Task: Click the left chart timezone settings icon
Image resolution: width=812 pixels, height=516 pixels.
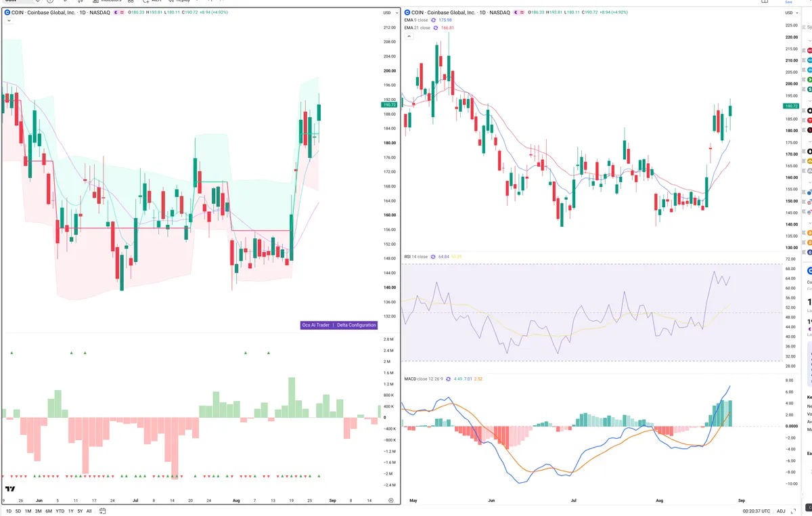Action: (391, 500)
